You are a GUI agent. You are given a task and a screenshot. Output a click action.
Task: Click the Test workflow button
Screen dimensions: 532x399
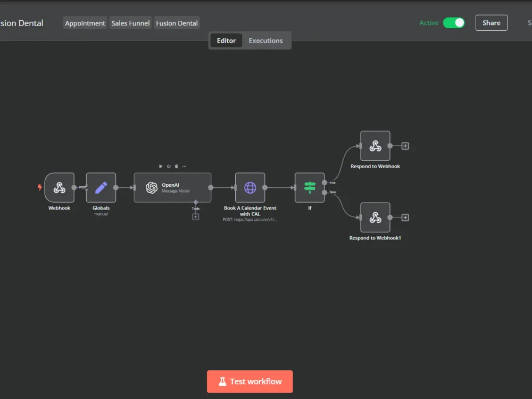(x=250, y=381)
